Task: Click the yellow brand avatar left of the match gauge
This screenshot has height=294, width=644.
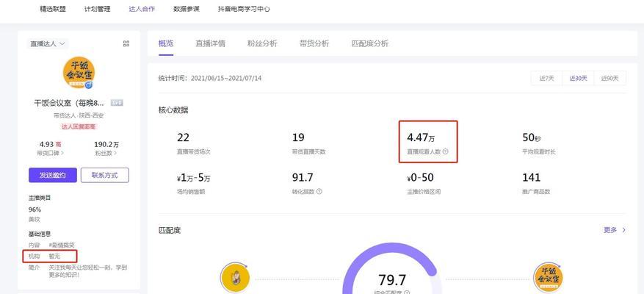Action: [235, 279]
